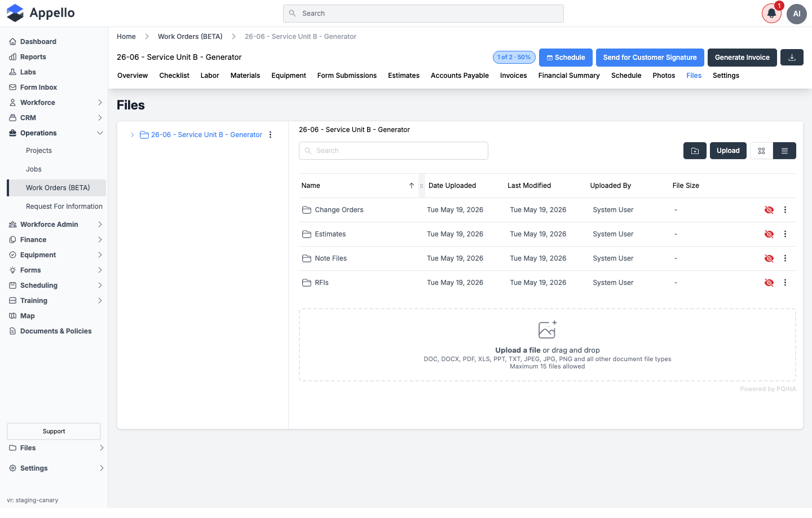The width and height of the screenshot is (812, 518).
Task: Click the files Search input
Action: 394,151
